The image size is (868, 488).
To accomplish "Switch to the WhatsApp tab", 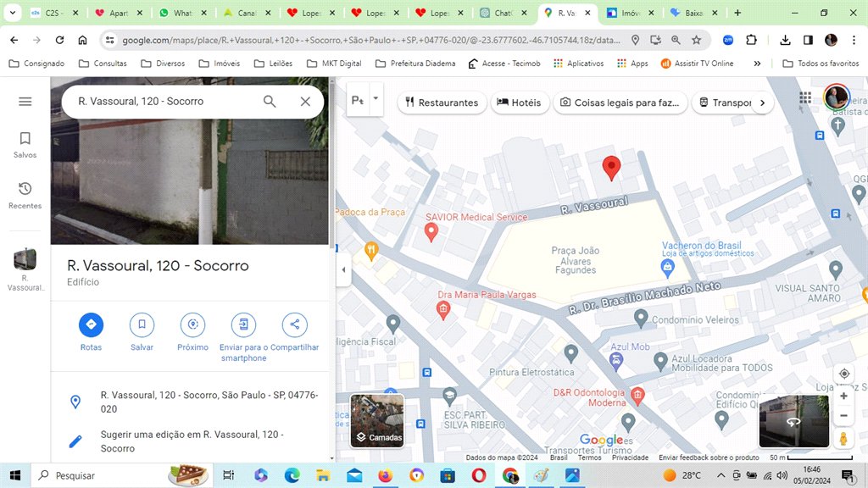I will (x=183, y=13).
